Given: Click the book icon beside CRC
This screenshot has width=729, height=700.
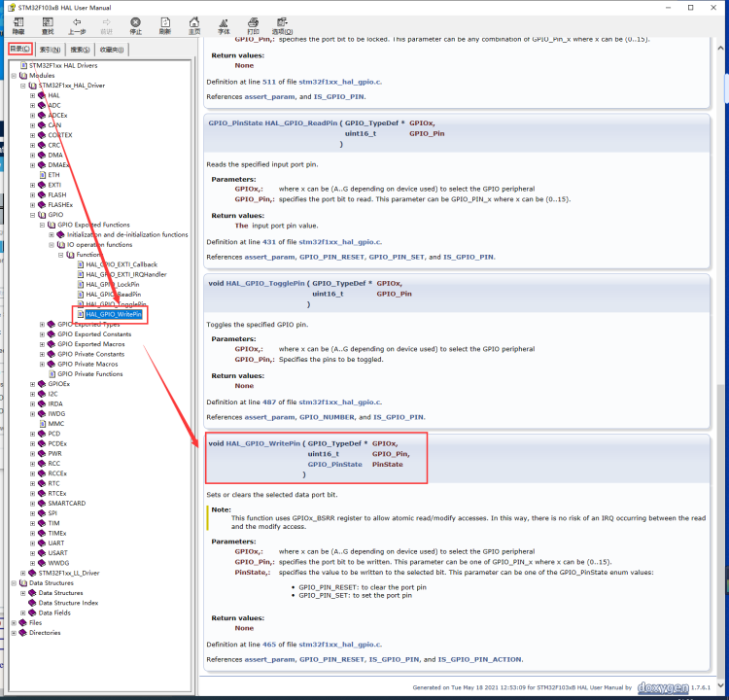Looking at the screenshot, I should coord(42,145).
